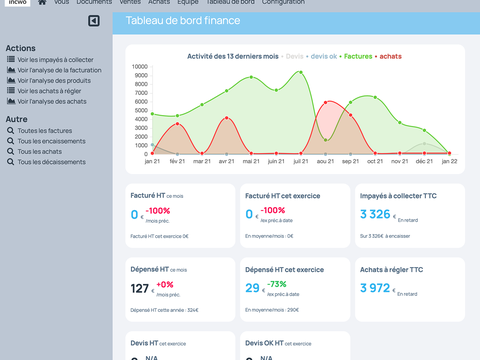Select the jan 21 Factures green point

152,114
